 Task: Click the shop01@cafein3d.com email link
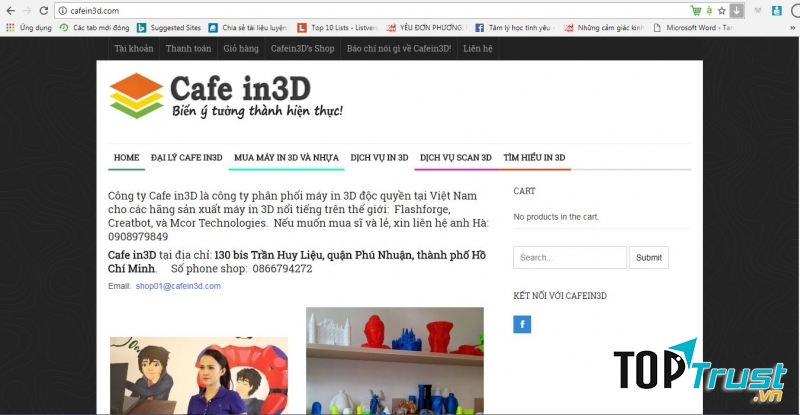(178, 286)
